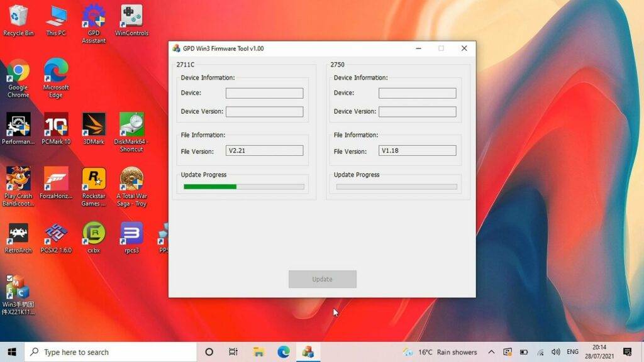The image size is (644, 362).
Task: Select the DiskMark64 Shortcut icon
Action: tap(131, 132)
